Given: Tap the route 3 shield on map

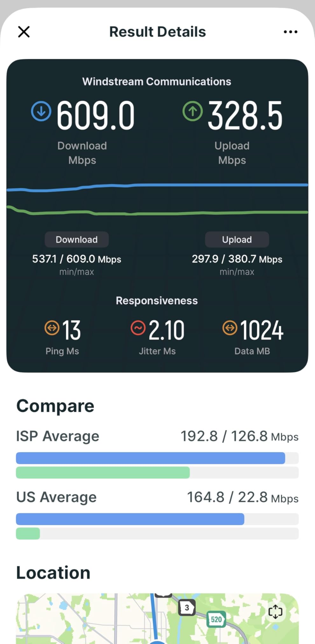Looking at the screenshot, I should [x=187, y=608].
